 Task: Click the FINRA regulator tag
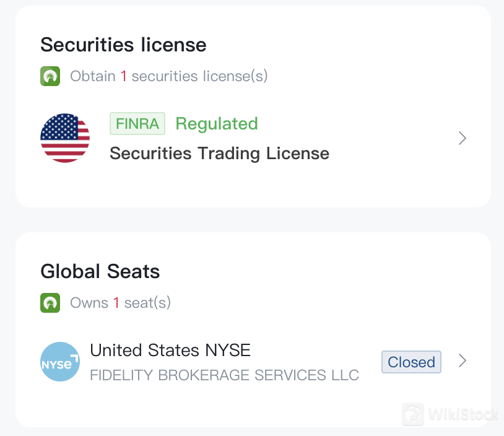(137, 124)
